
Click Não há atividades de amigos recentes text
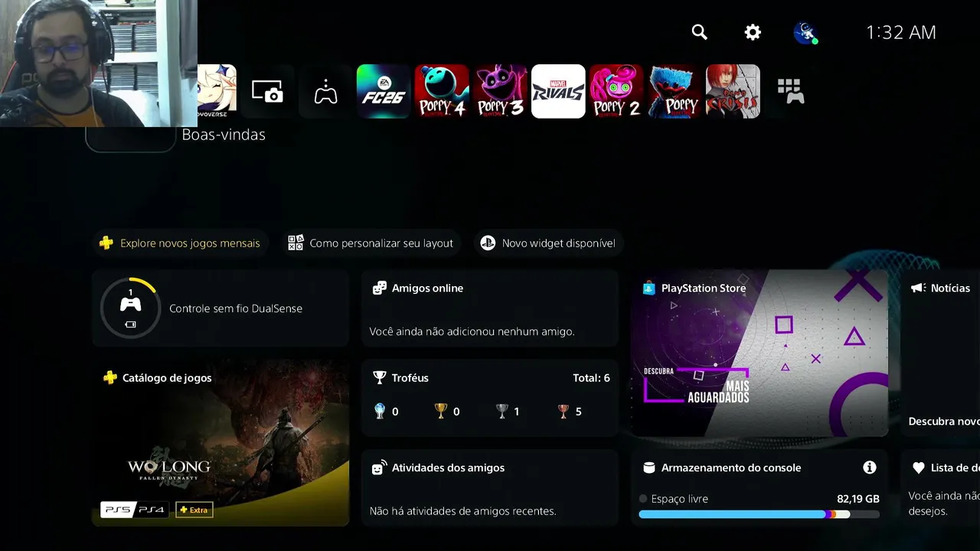pos(462,510)
